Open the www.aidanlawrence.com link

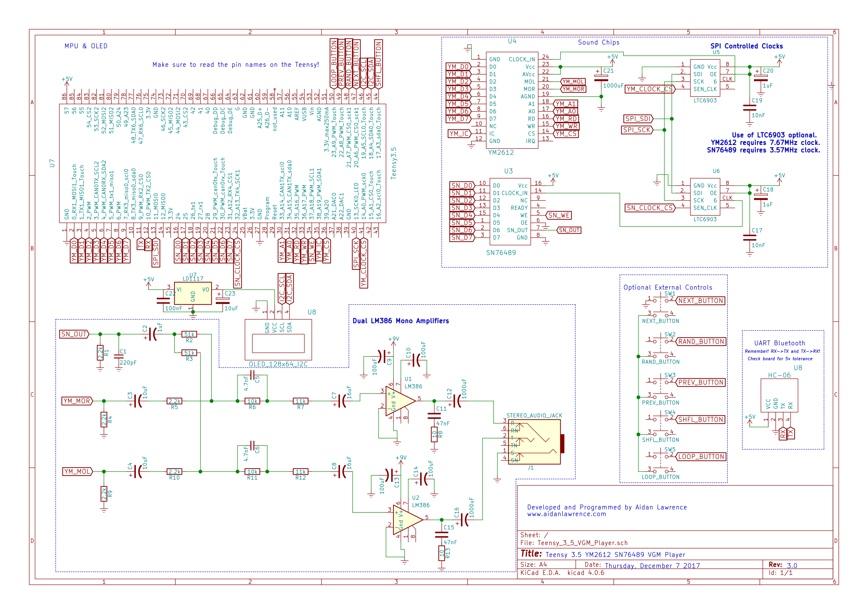(567, 514)
